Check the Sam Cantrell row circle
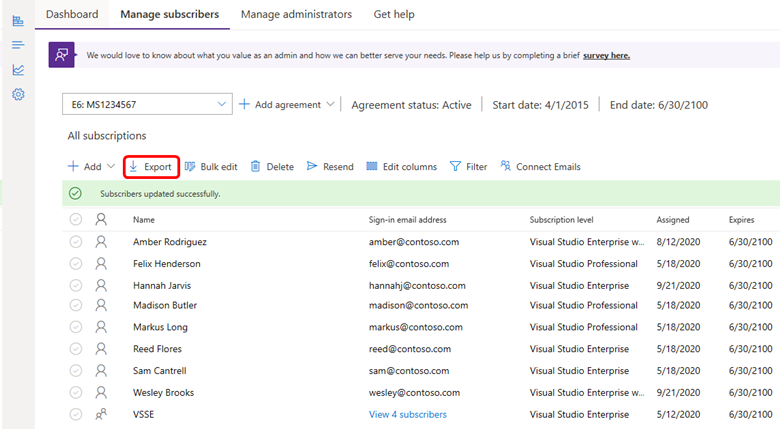This screenshot has height=429, width=780. pos(76,371)
